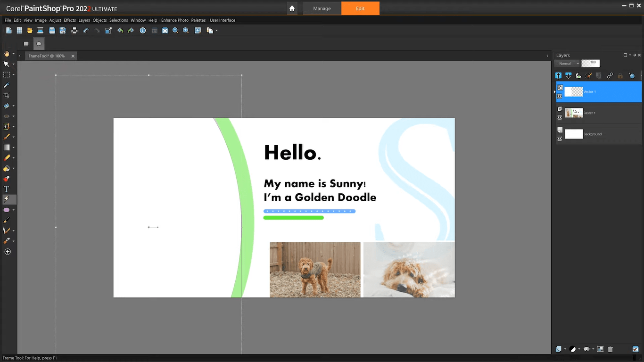The height and width of the screenshot is (362, 644).
Task: Toggle the Edit Selection icon
Action: point(589,75)
